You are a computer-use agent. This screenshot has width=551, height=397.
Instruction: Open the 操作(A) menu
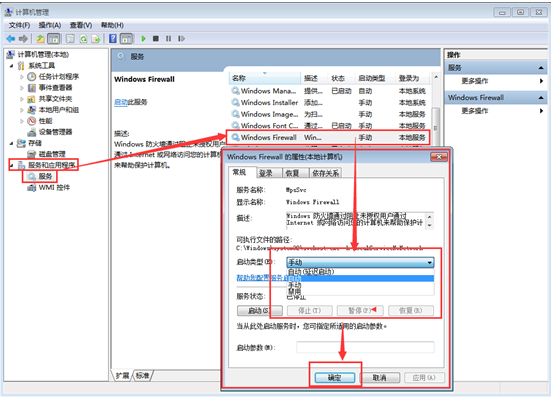tap(50, 25)
